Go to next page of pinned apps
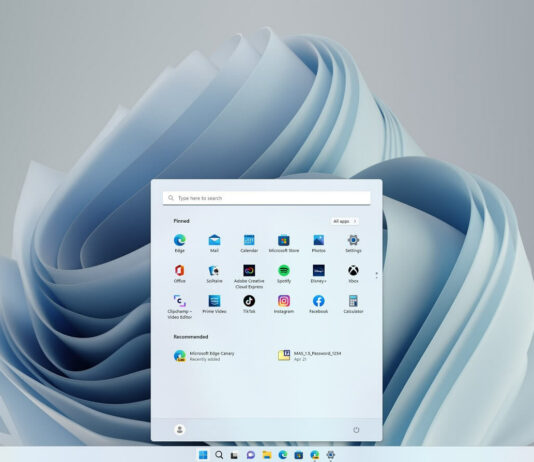The image size is (534, 462). tap(376, 278)
